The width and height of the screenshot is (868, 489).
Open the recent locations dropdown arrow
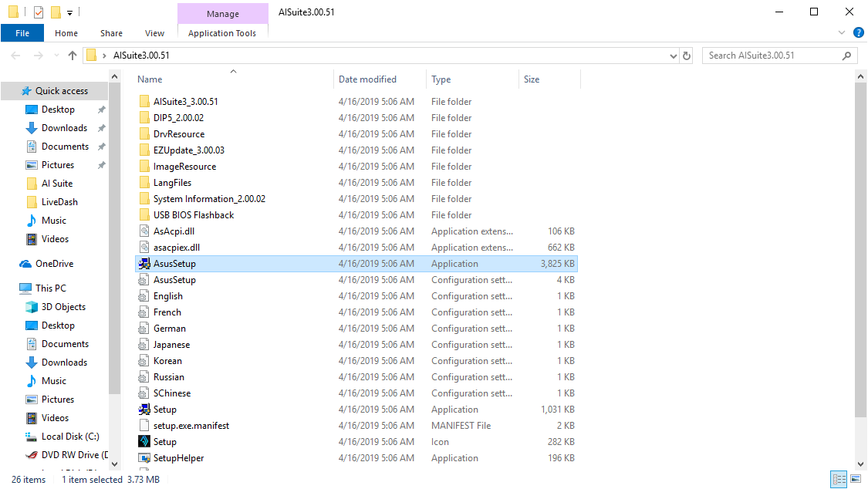coord(56,56)
